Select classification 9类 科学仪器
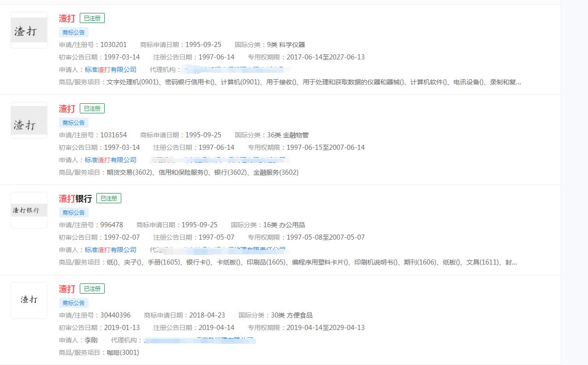 click(286, 45)
